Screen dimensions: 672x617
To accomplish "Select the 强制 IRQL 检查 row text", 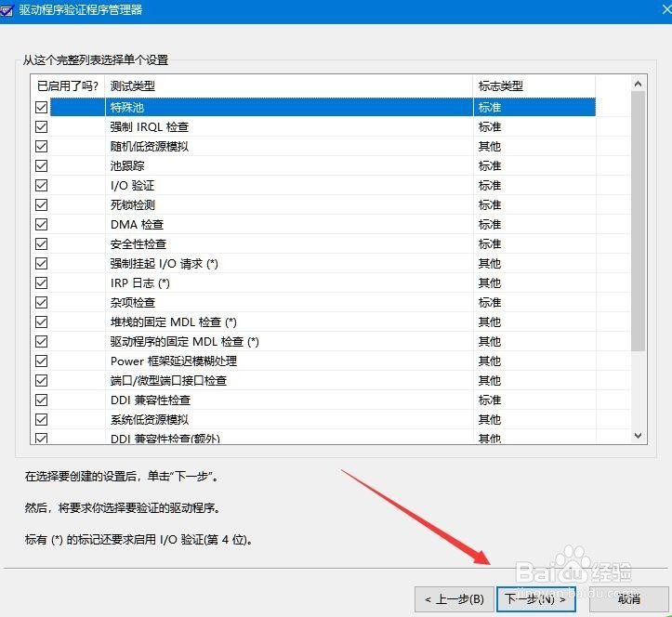I will (150, 126).
